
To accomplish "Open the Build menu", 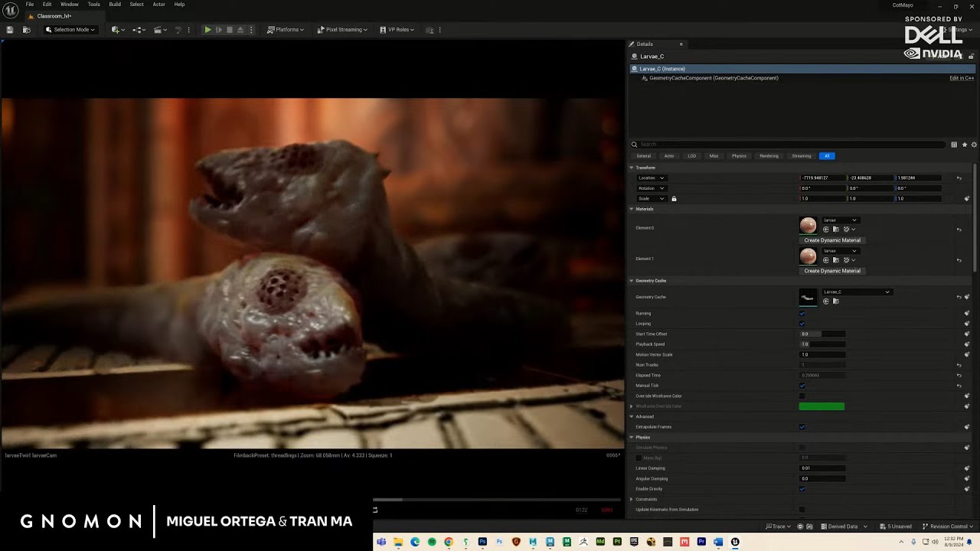I will (x=115, y=5).
